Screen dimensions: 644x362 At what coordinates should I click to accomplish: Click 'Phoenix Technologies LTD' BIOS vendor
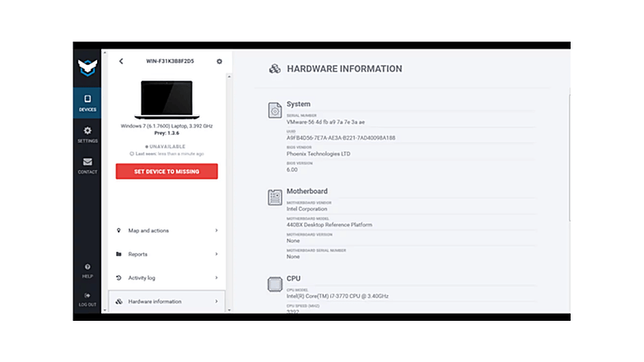(x=319, y=154)
